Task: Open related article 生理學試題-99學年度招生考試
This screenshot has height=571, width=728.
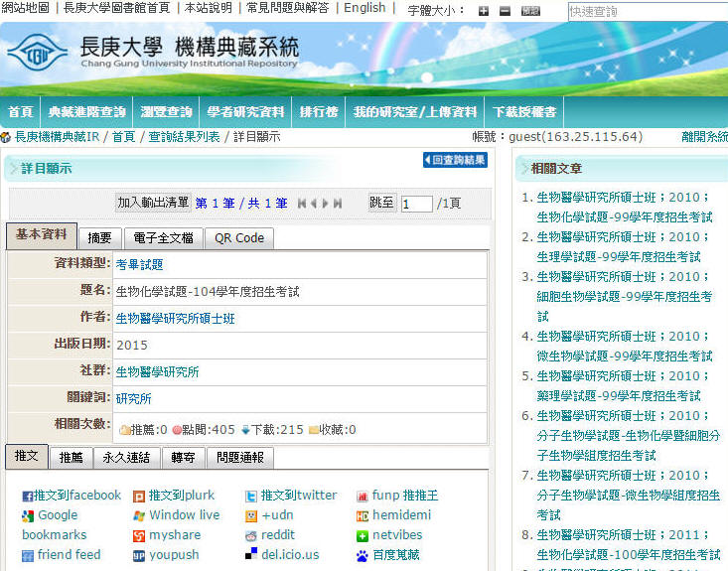Action: (619, 257)
